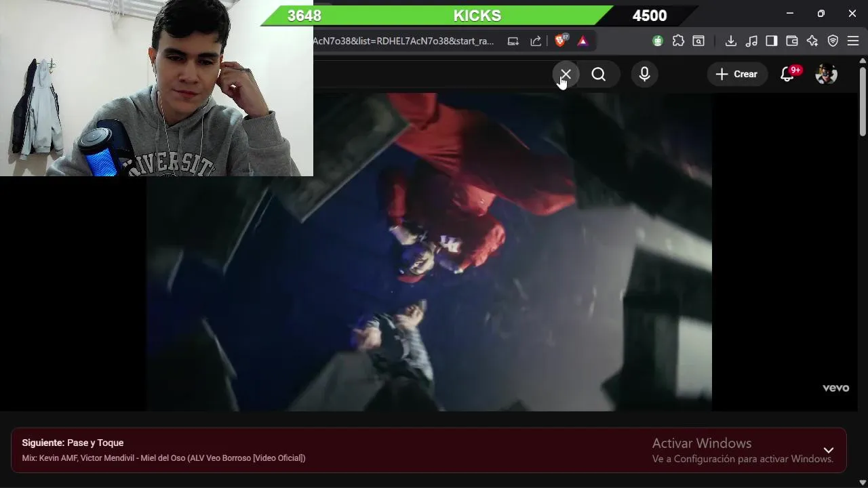Click the Brave Shields lion icon
The width and height of the screenshot is (868, 488).
click(x=560, y=41)
